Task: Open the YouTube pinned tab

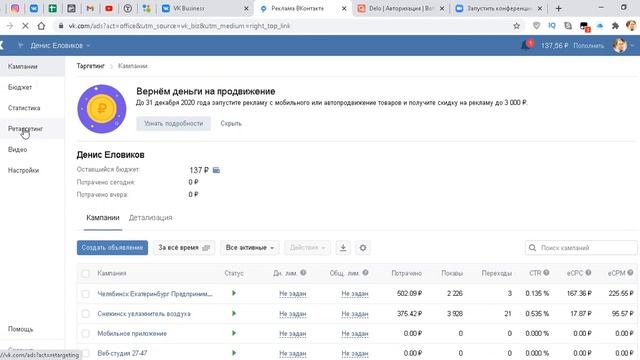Action: coord(109,8)
